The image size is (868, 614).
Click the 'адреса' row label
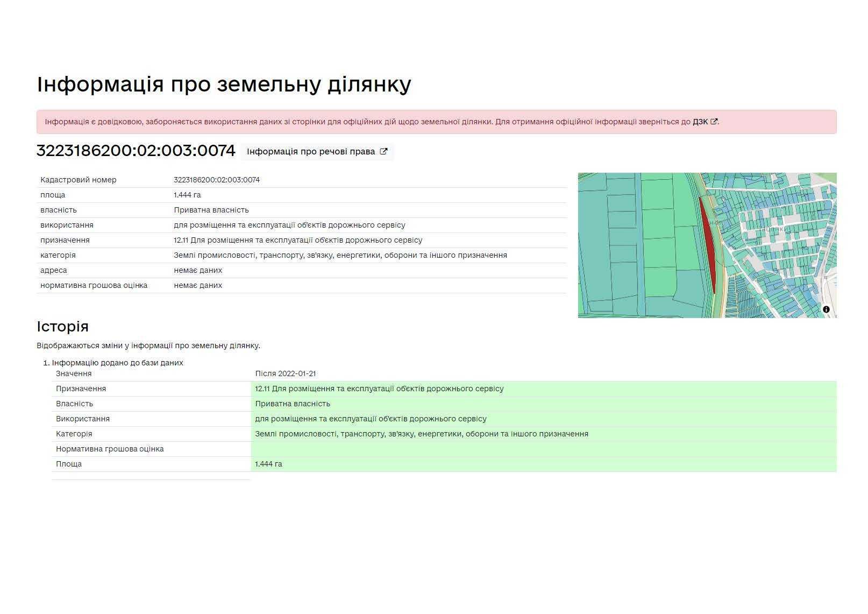click(54, 270)
